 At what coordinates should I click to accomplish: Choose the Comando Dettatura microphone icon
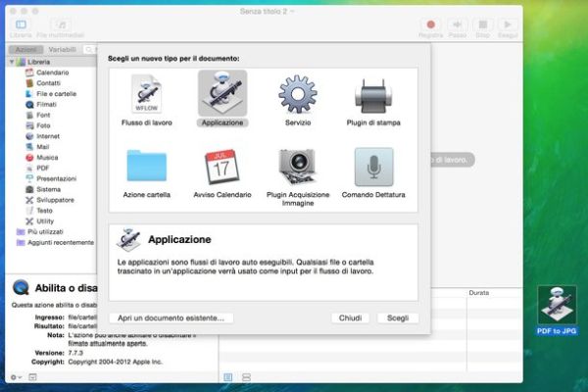coord(373,167)
